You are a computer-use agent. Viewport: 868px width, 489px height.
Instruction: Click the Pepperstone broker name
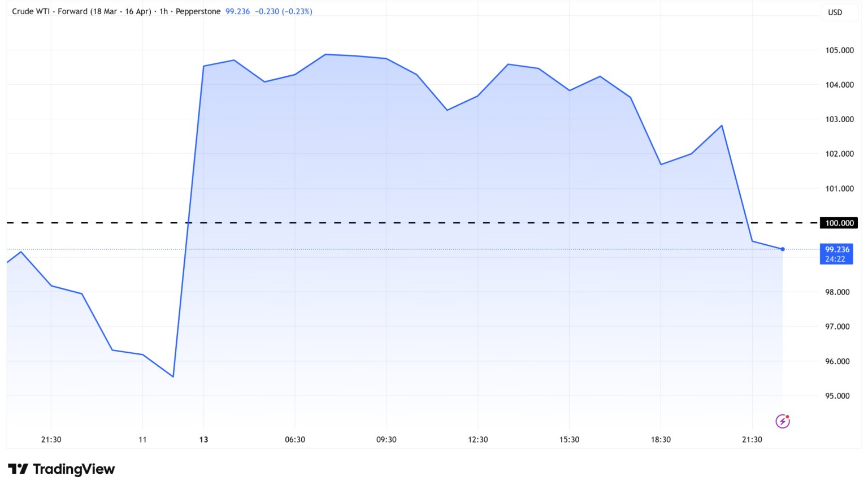[x=198, y=11]
